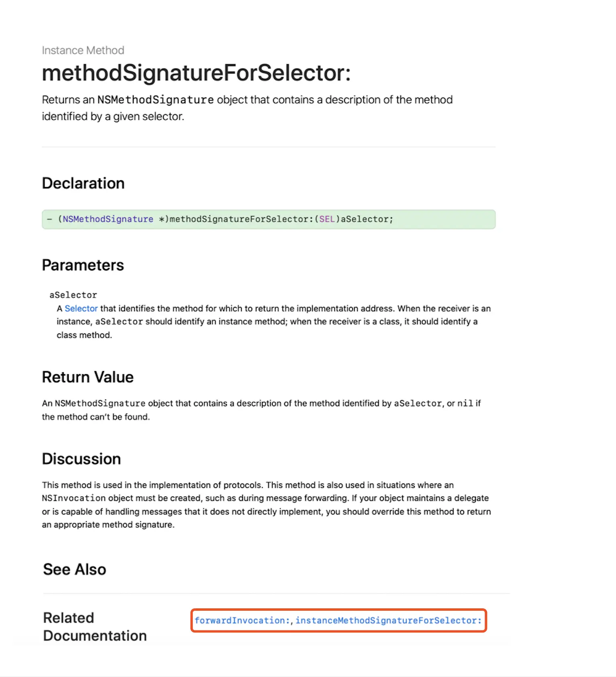Click the Return Value section heading
Image resolution: width=616 pixels, height=677 pixels.
[88, 377]
